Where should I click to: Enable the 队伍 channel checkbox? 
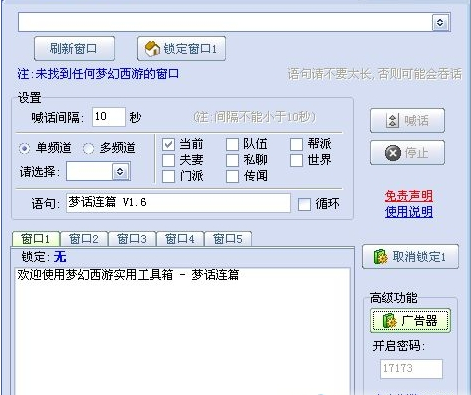(x=232, y=144)
